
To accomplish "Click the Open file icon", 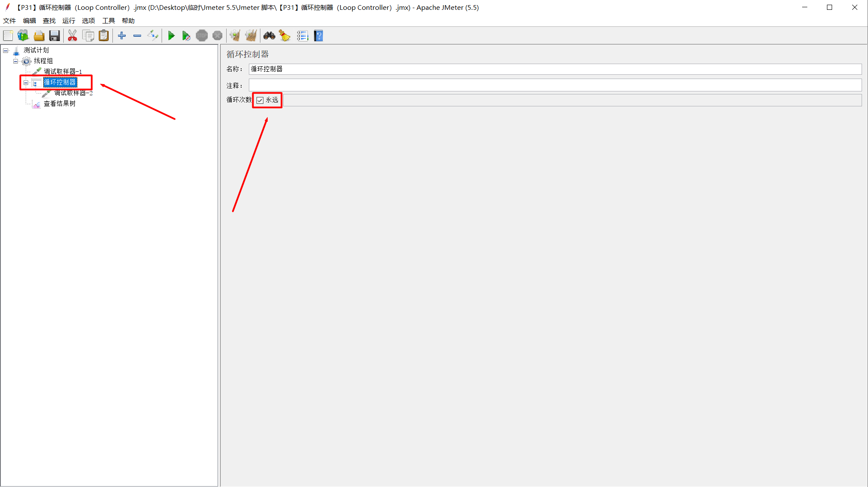I will pyautogui.click(x=39, y=36).
